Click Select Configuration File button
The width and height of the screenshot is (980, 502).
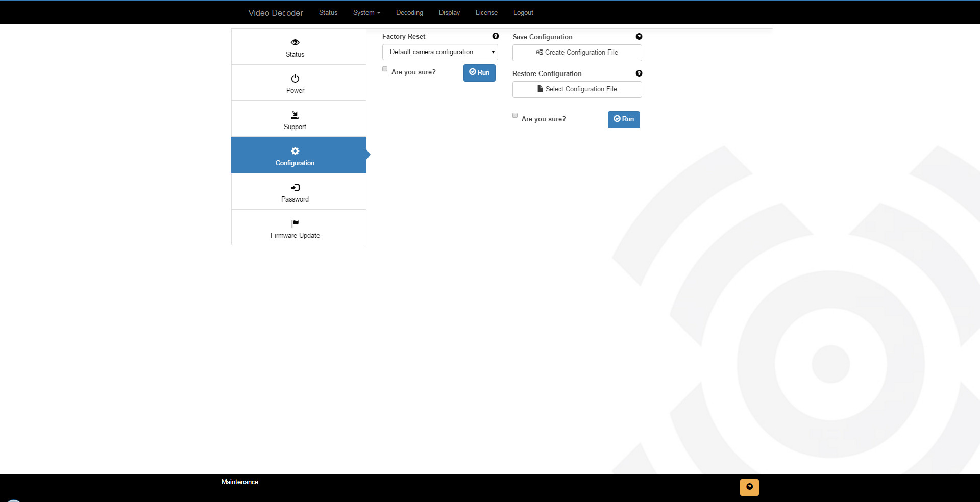pyautogui.click(x=577, y=89)
